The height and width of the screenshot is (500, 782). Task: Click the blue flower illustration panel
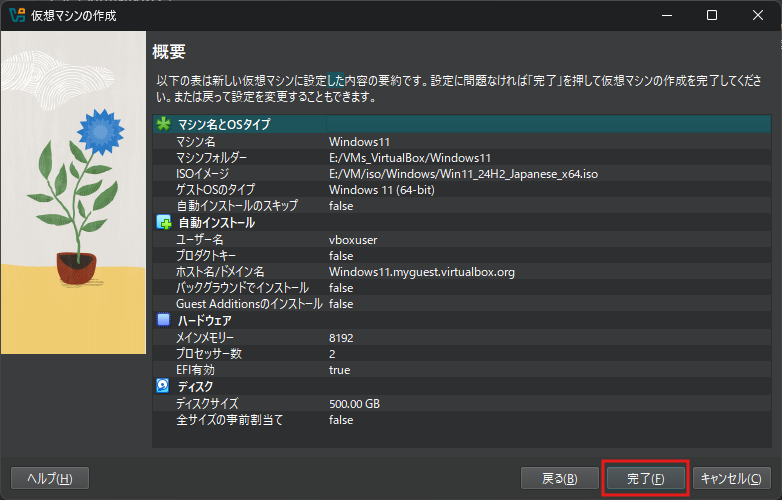tap(73, 192)
